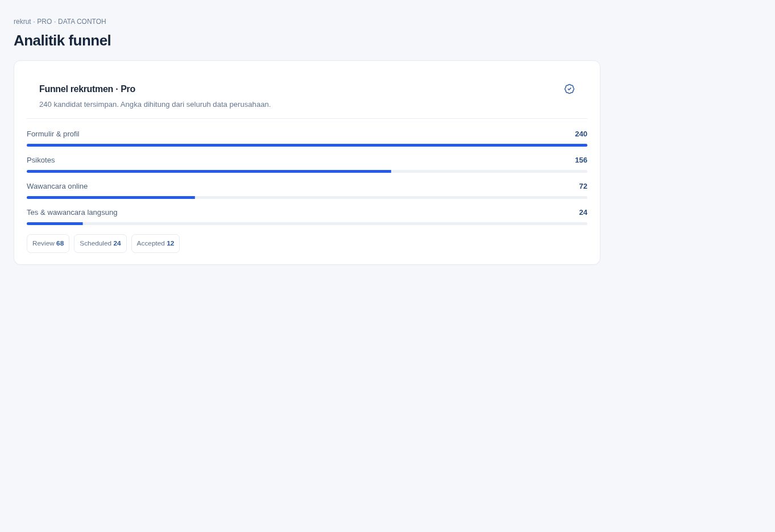775x532 pixels.
Task: Click the '240 kandidat tersimpan' description text
Action: 155,105
